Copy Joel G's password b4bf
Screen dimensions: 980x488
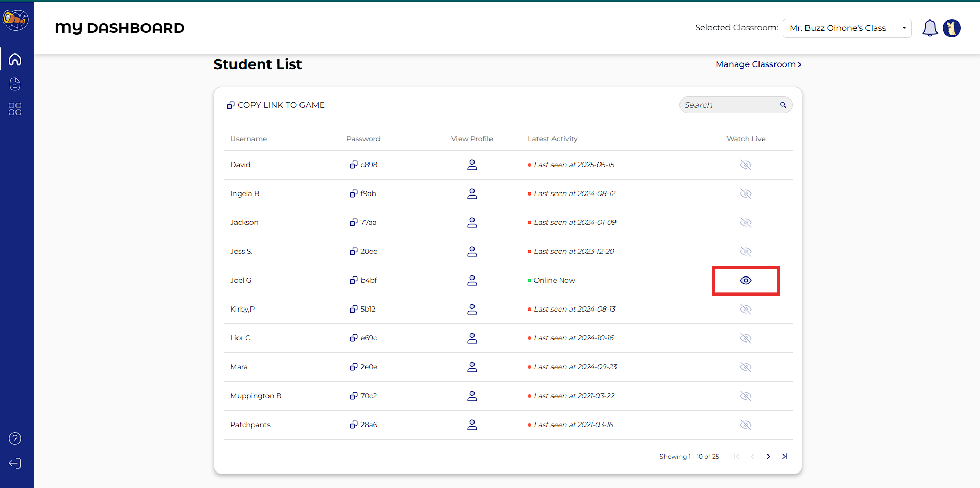pos(354,280)
